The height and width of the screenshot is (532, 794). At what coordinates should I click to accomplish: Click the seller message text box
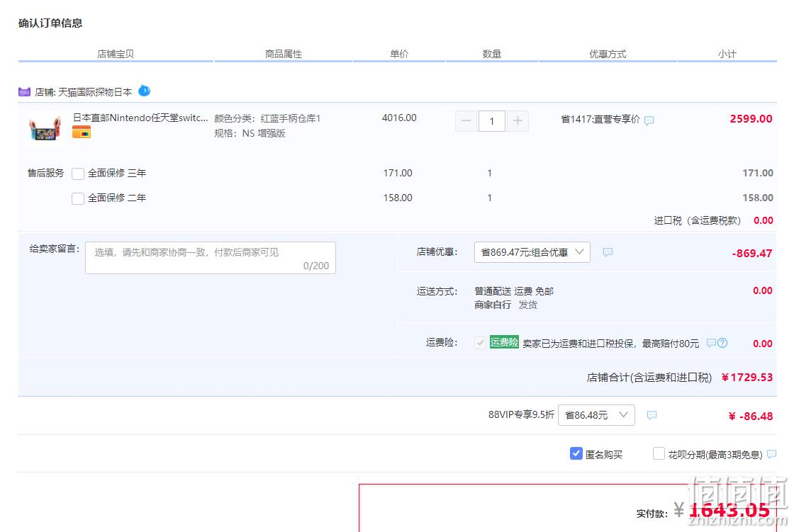point(210,258)
